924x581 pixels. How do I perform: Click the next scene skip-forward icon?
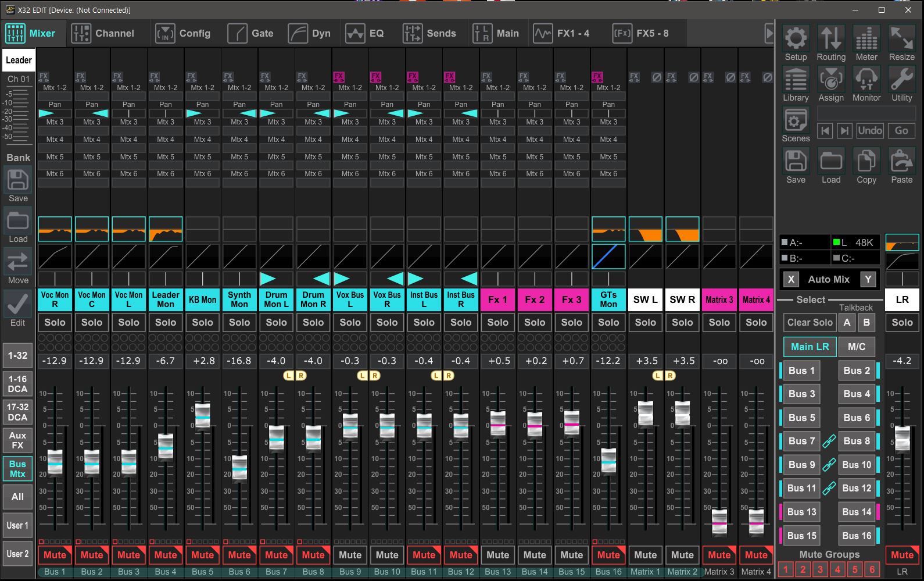tap(844, 131)
